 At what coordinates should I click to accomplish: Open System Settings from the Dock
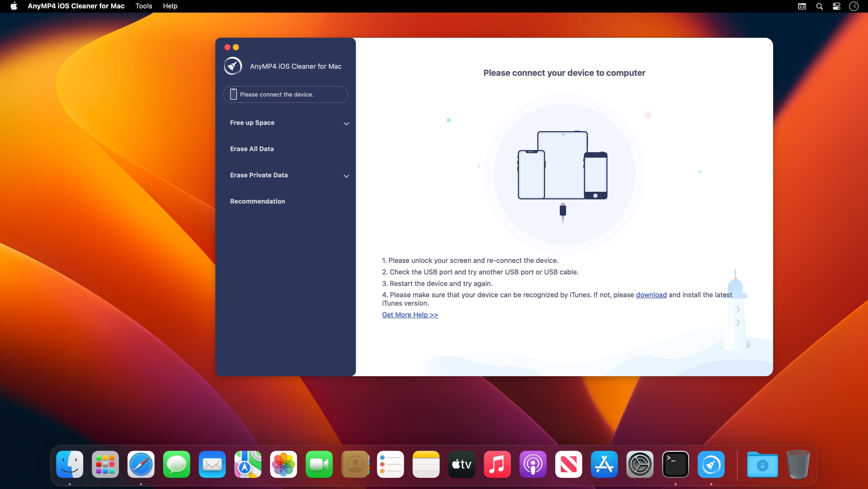tap(640, 464)
